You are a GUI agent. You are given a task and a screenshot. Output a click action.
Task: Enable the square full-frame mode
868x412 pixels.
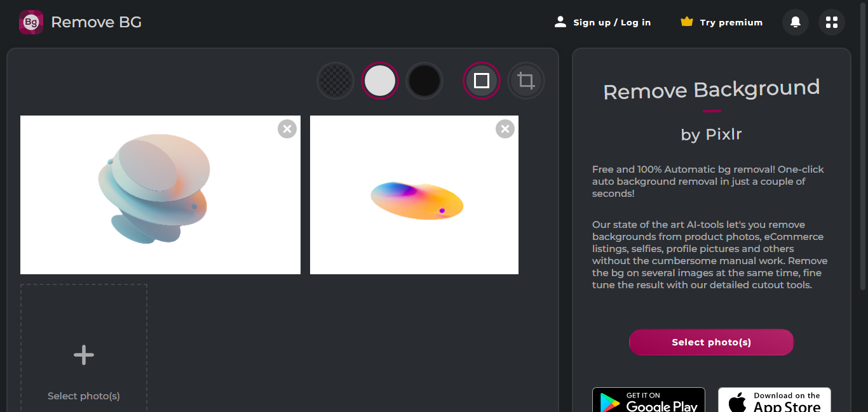(x=482, y=81)
